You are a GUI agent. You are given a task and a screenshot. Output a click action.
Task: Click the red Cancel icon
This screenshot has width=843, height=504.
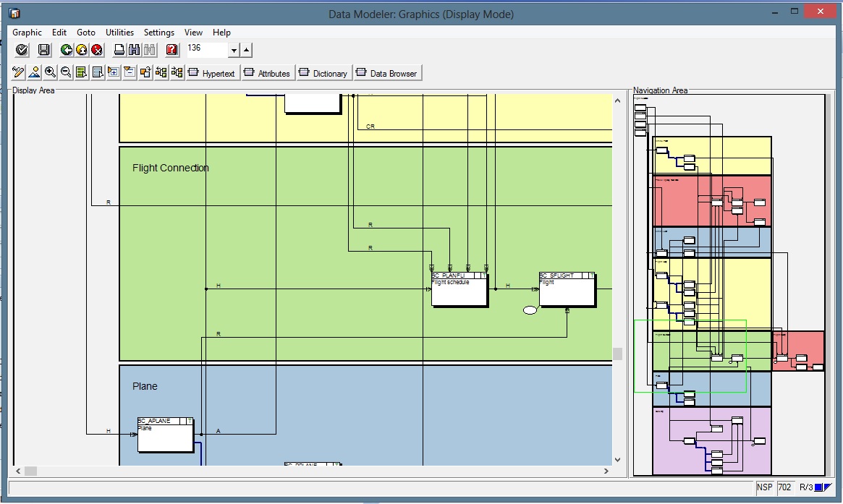click(x=97, y=50)
